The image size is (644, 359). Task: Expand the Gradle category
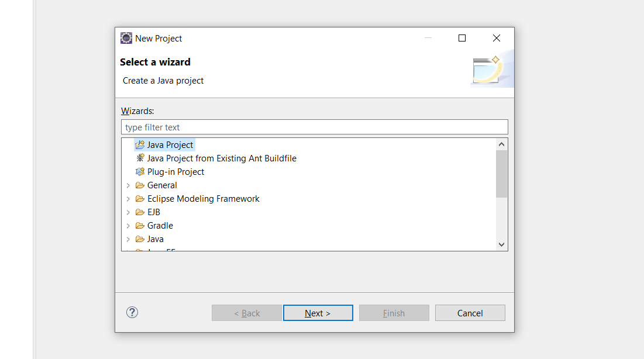point(128,226)
